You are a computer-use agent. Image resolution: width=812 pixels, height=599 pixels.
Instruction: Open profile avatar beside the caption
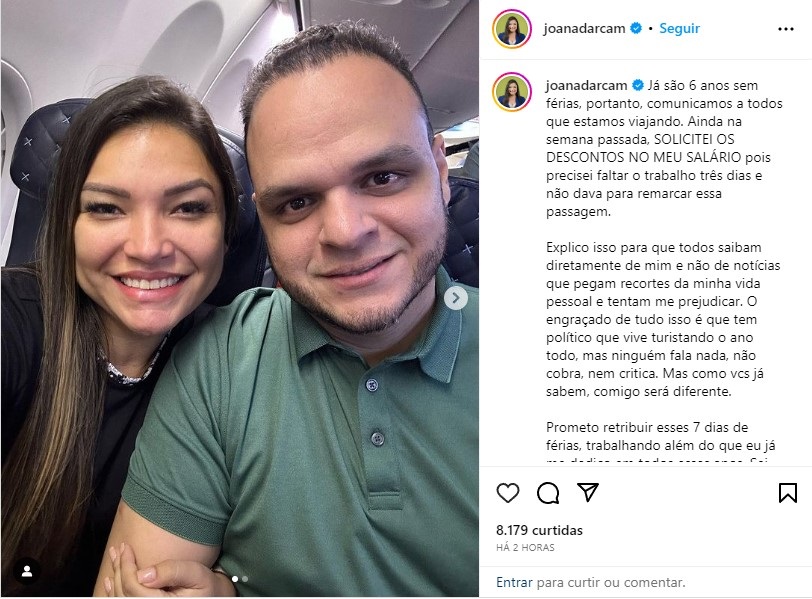[x=512, y=92]
